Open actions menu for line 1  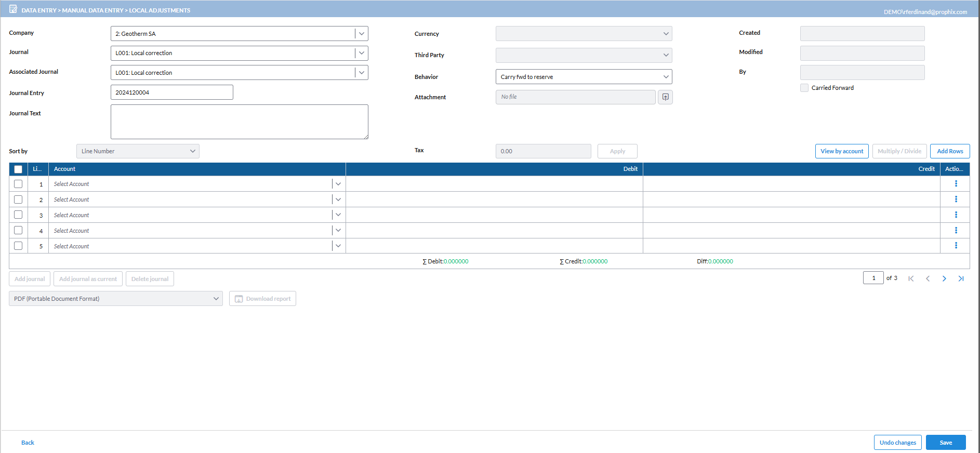[x=956, y=184]
